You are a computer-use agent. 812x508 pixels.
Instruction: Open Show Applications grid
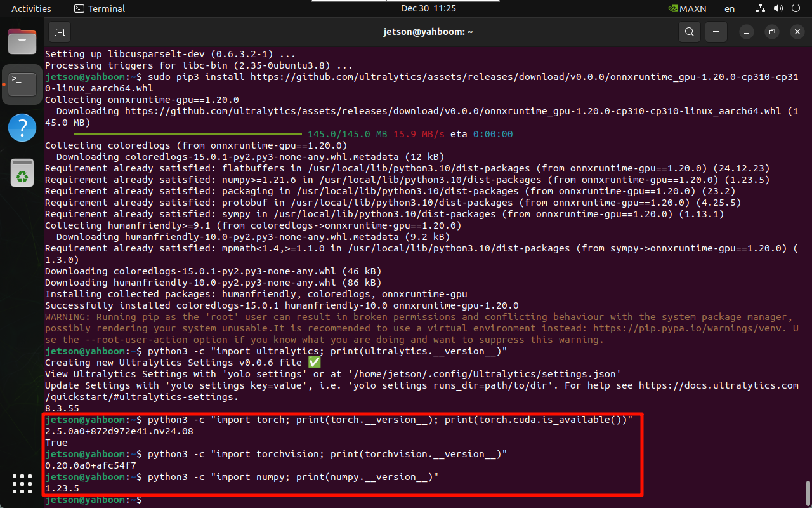[22, 484]
